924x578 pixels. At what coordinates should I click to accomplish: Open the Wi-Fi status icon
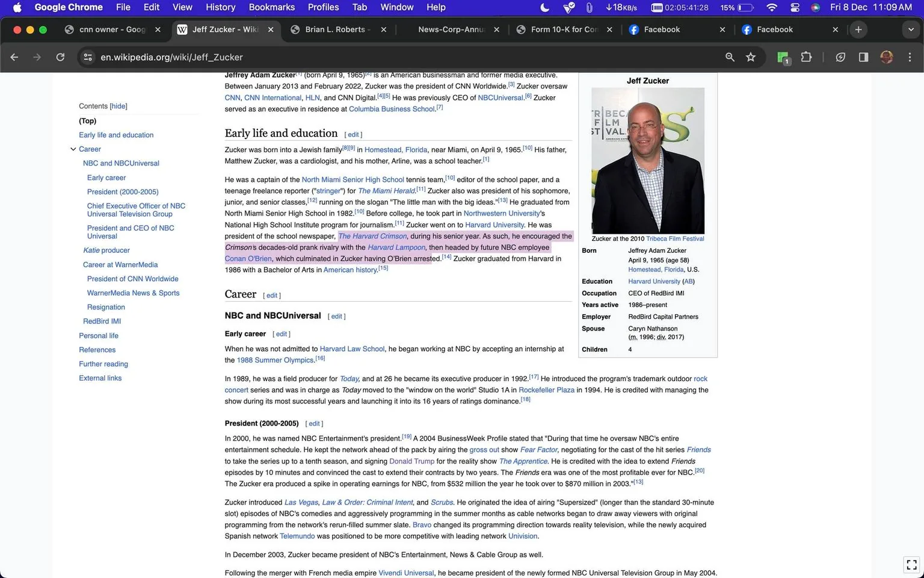(x=771, y=7)
